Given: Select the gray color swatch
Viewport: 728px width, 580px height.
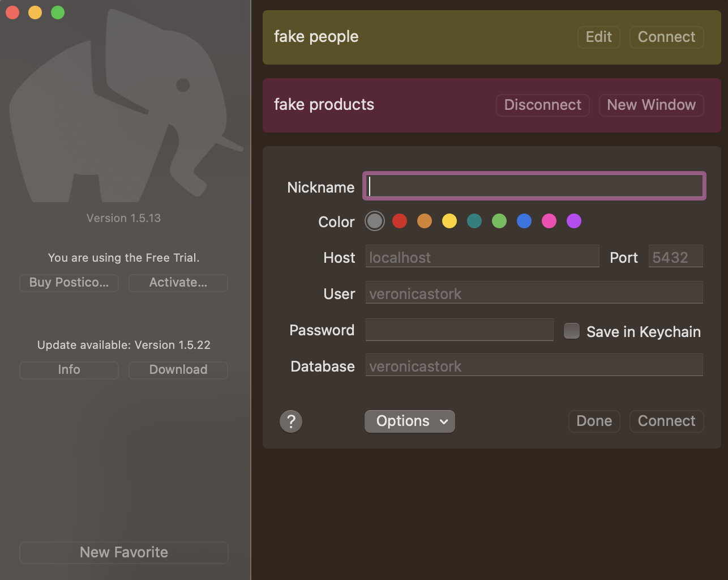Looking at the screenshot, I should [375, 221].
